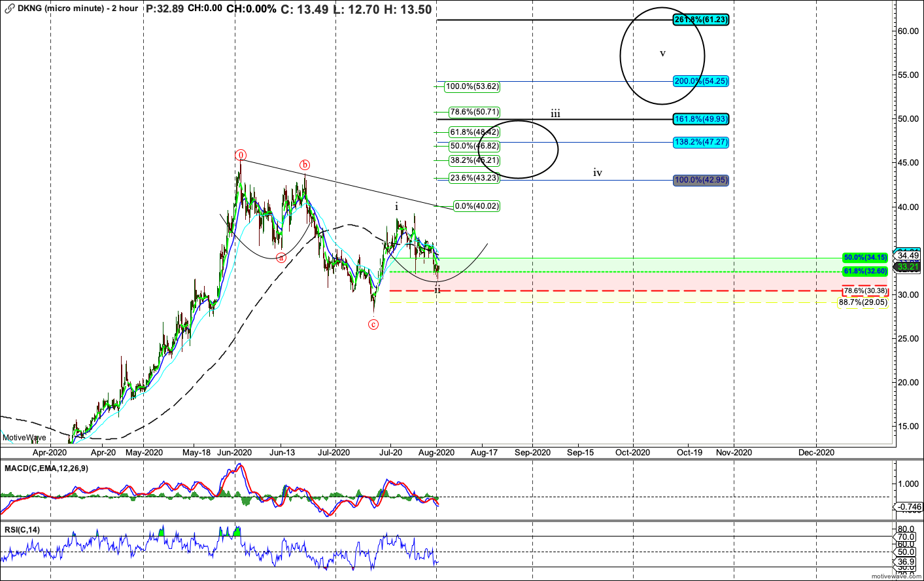Select the 200.0%(54.25) extension label
The width and height of the screenshot is (924, 581).
tap(700, 81)
